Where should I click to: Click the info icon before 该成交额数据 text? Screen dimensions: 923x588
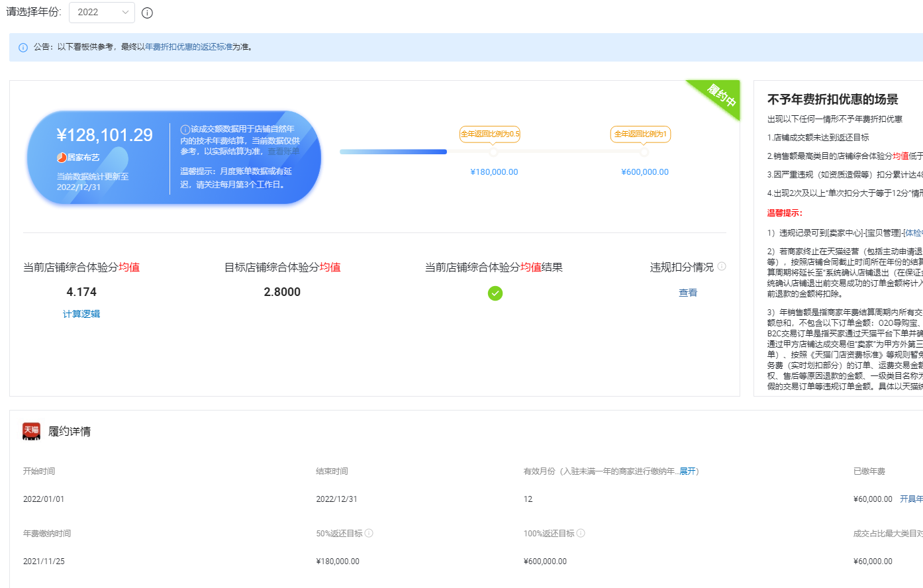pyautogui.click(x=185, y=130)
